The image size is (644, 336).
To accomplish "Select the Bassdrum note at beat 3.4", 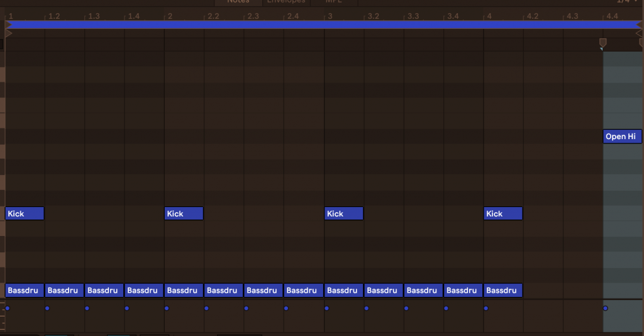I will (x=463, y=291).
